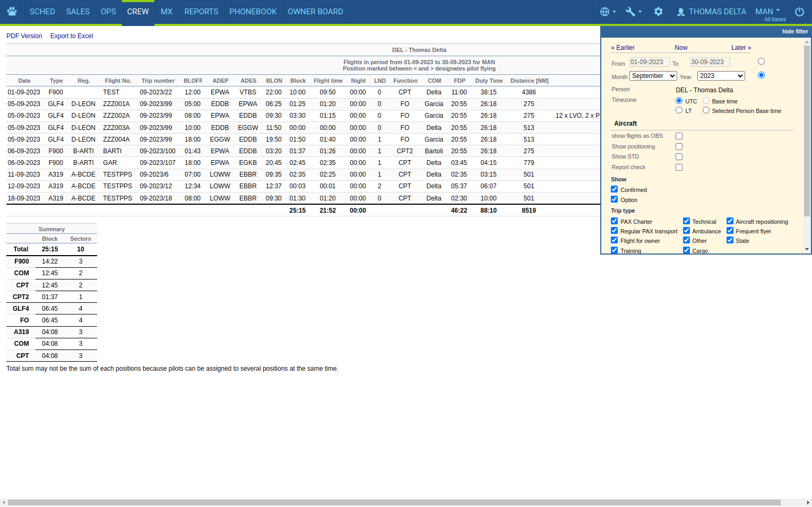Uncheck the Confirmed checkbox
Image resolution: width=812 pixels, height=507 pixels.
pos(614,189)
